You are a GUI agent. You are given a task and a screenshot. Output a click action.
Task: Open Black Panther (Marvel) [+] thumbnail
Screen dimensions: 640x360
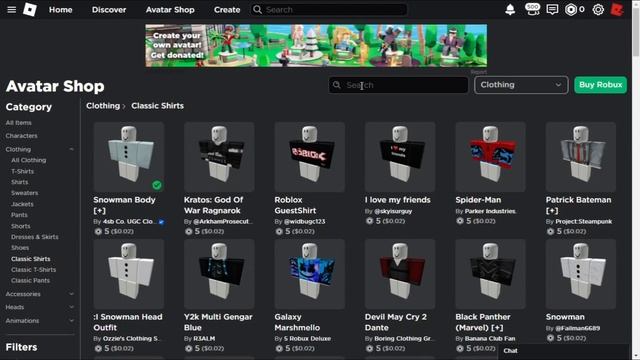(x=491, y=274)
